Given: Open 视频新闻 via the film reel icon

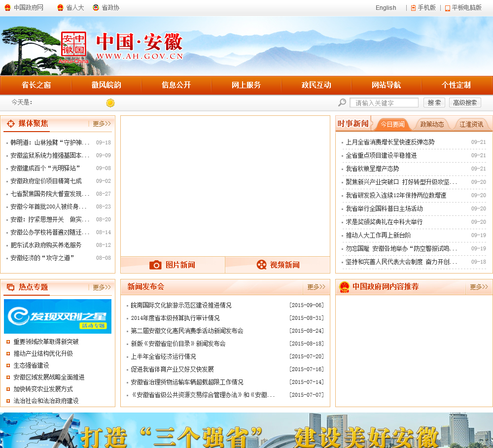Looking at the screenshot, I should (x=261, y=265).
